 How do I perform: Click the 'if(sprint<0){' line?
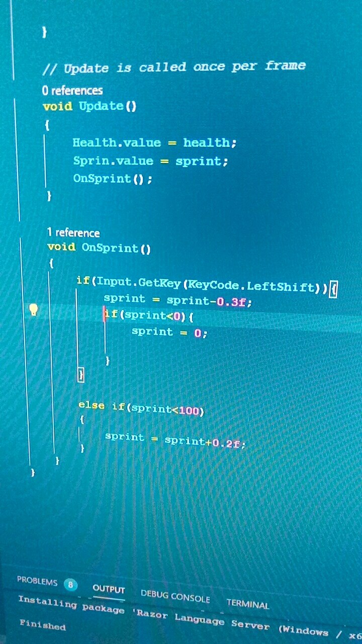point(149,316)
